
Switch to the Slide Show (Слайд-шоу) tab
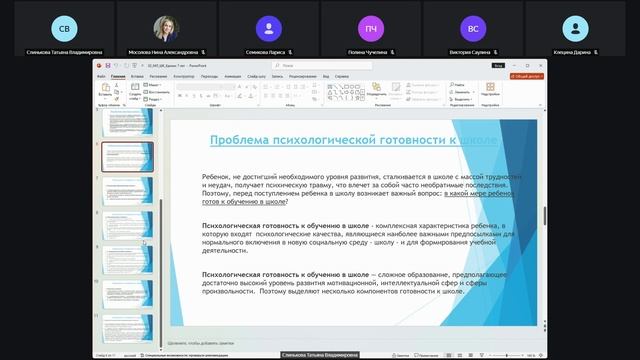point(256,76)
